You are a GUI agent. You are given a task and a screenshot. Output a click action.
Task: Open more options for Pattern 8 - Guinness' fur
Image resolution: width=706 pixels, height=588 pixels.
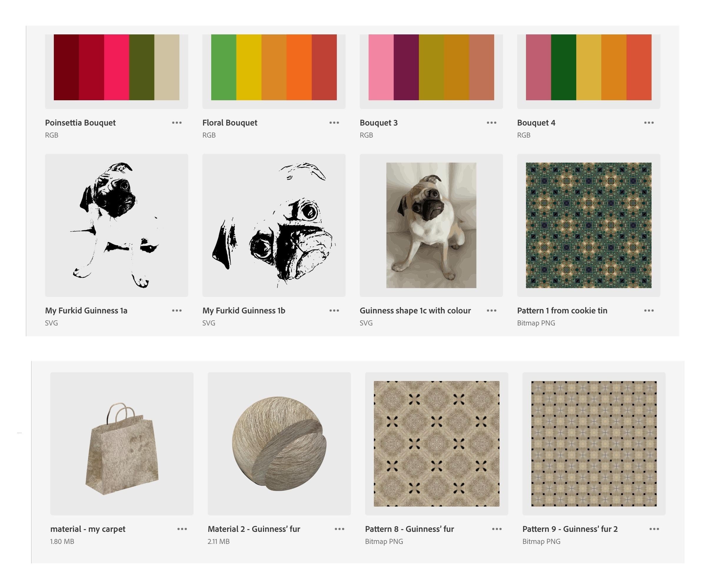497,529
